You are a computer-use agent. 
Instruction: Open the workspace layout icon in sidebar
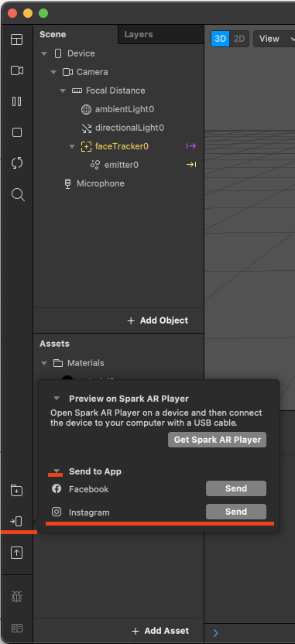click(17, 39)
